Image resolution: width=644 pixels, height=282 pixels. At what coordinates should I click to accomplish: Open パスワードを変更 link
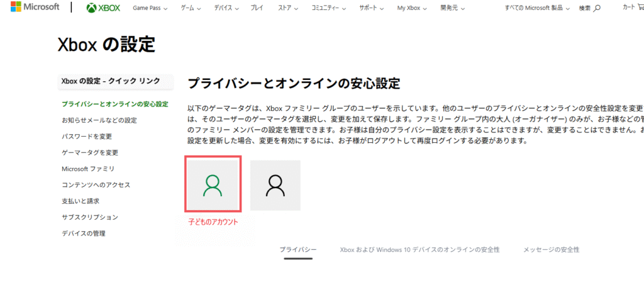coord(87,137)
